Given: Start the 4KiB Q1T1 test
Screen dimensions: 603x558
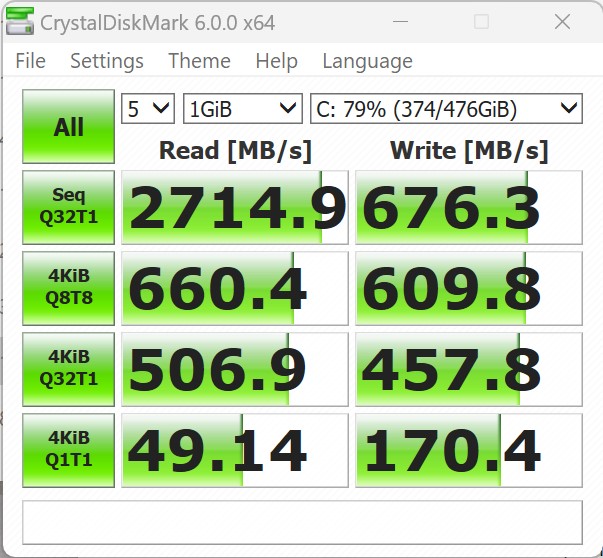Looking at the screenshot, I should point(68,450).
